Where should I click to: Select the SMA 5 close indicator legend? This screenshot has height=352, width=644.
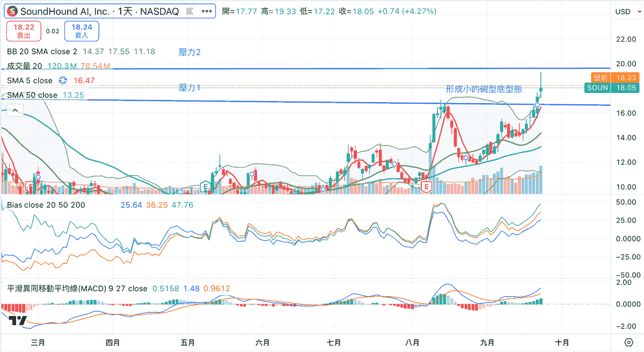pyautogui.click(x=30, y=80)
